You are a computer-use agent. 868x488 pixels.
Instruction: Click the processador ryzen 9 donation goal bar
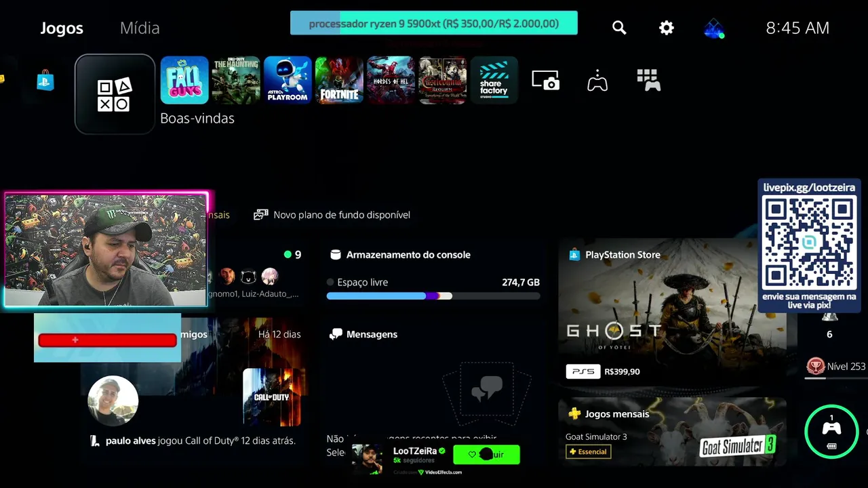click(434, 24)
